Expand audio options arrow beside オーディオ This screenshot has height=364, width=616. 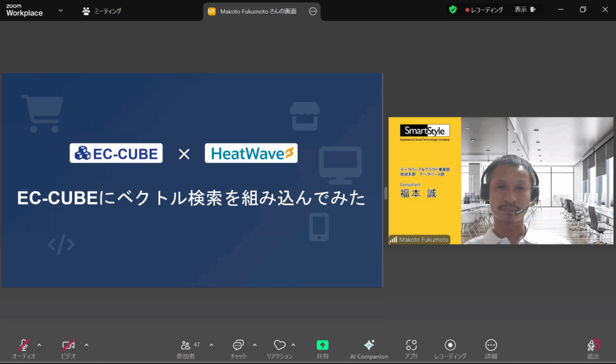(x=39, y=345)
